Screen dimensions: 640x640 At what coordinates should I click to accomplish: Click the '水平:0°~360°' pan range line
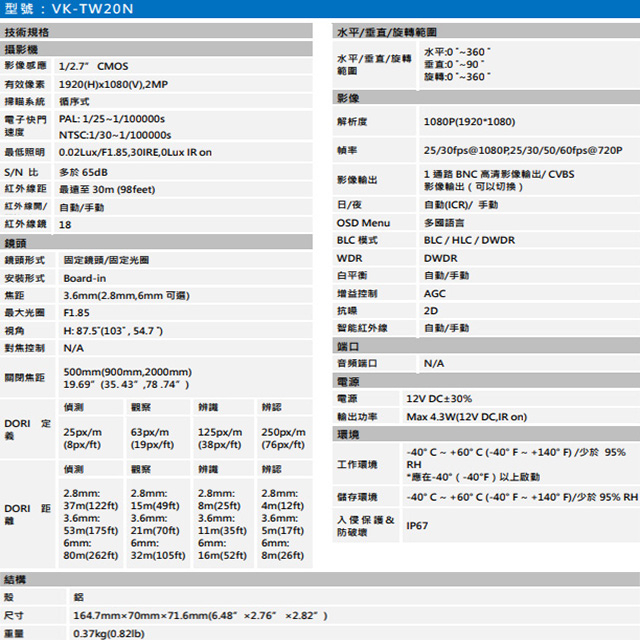click(x=457, y=52)
